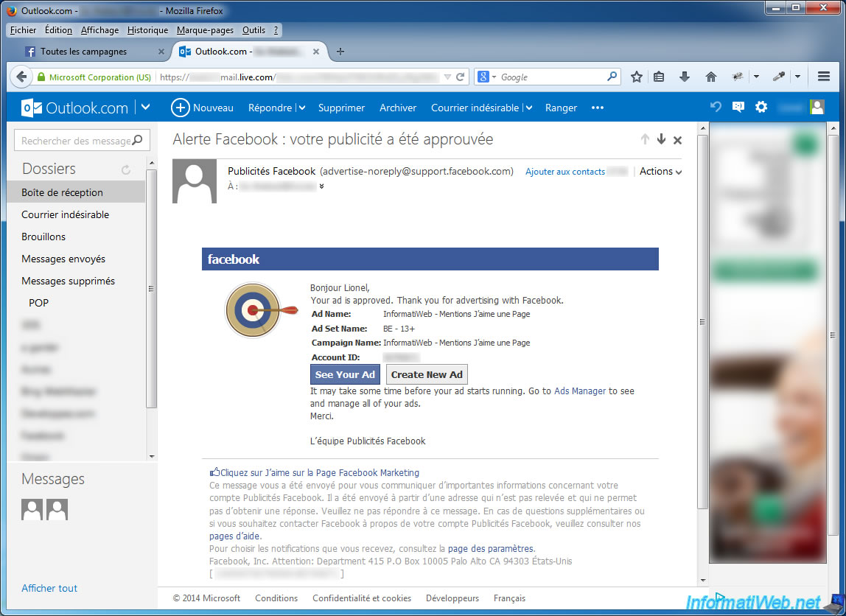
Task: Open the Outlook messaging chat icon
Action: (x=738, y=108)
